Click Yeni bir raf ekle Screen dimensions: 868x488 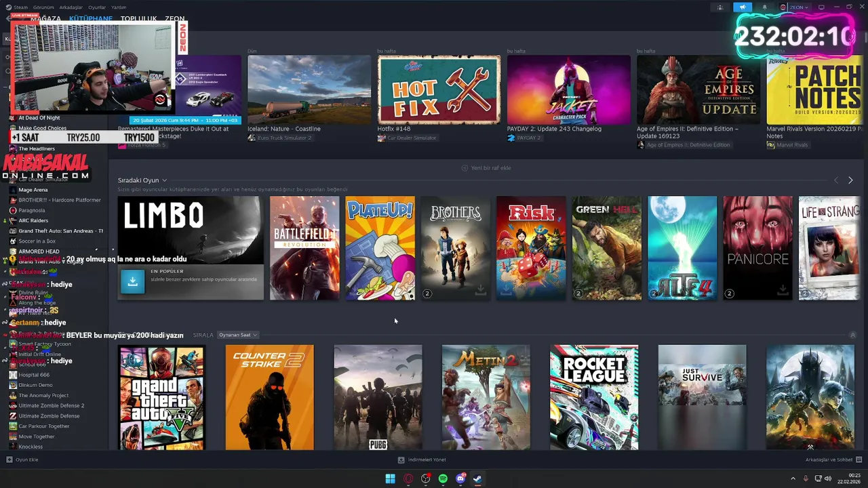(486, 168)
